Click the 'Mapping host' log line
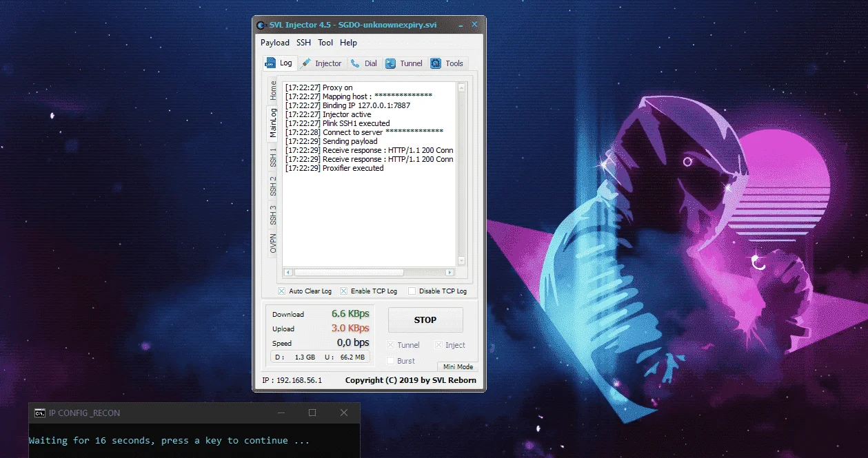Image resolution: width=868 pixels, height=458 pixels. pos(359,96)
